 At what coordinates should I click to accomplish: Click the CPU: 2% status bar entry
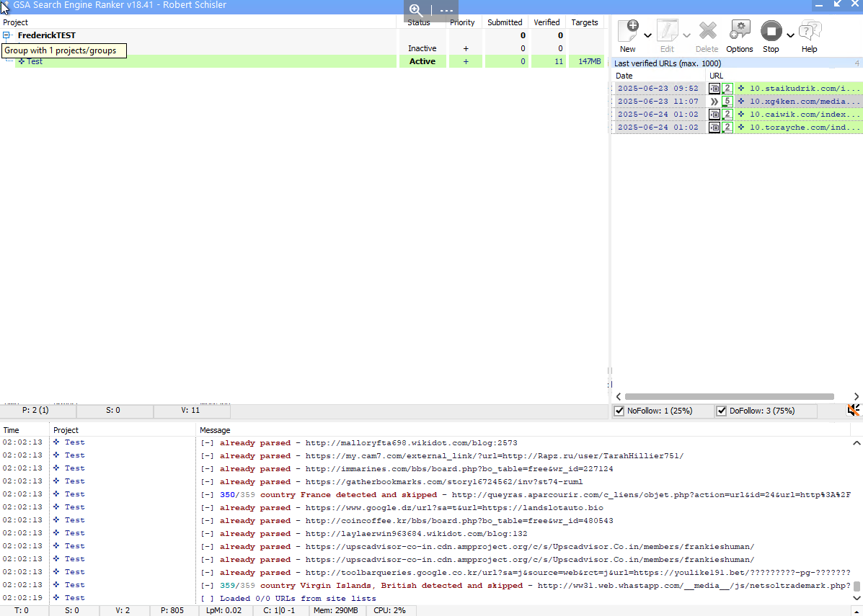389,610
